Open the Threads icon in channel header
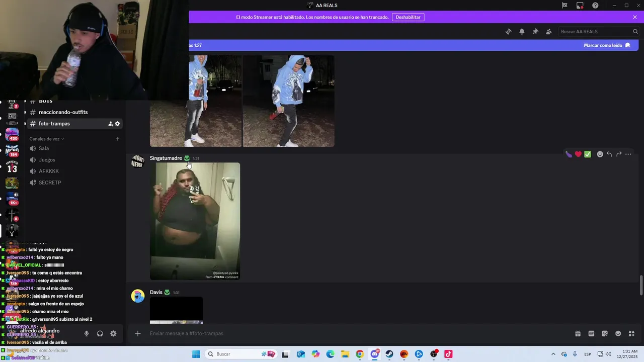 pos(508,31)
